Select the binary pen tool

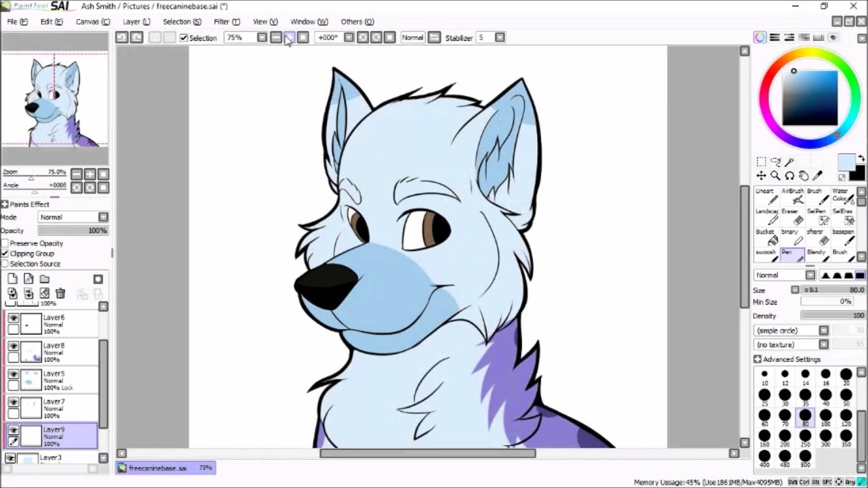792,237
